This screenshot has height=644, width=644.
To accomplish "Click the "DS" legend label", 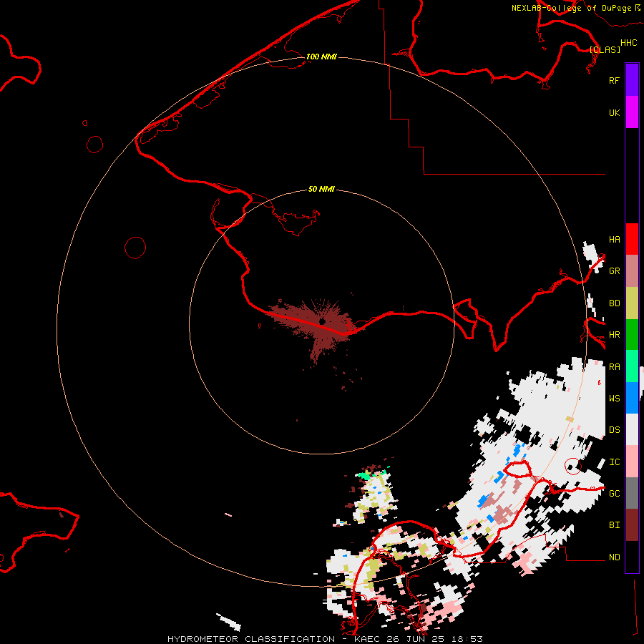I will click(614, 430).
